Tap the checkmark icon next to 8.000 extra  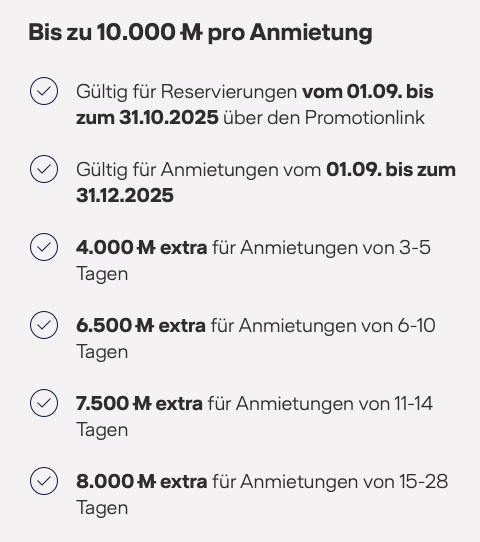pyautogui.click(x=44, y=481)
